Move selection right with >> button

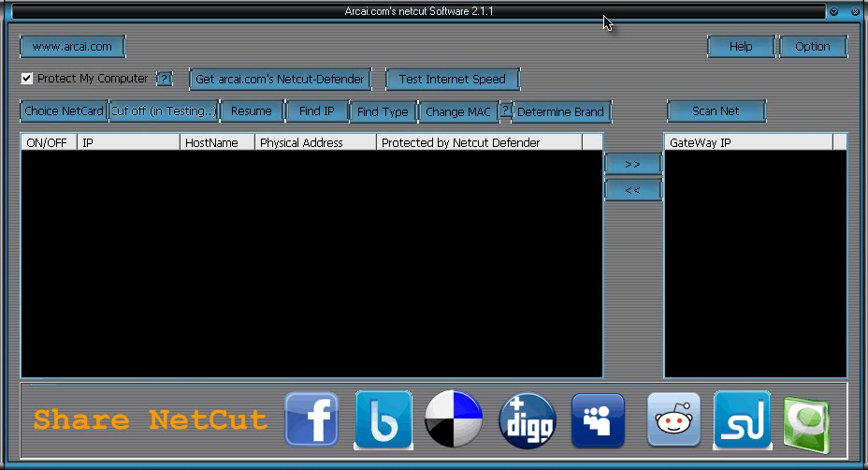coord(632,164)
